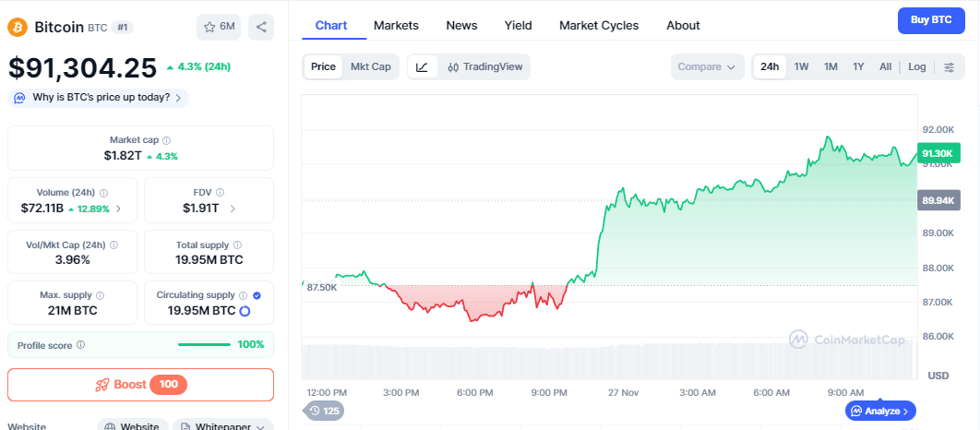
Task: Add Bitcoin to watchlist with star icon
Action: point(219,28)
